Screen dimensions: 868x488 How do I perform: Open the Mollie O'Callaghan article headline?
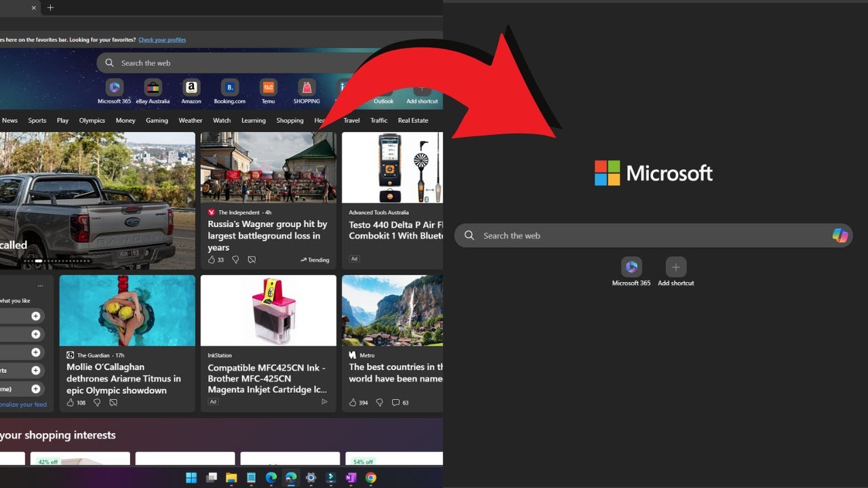pyautogui.click(x=123, y=379)
